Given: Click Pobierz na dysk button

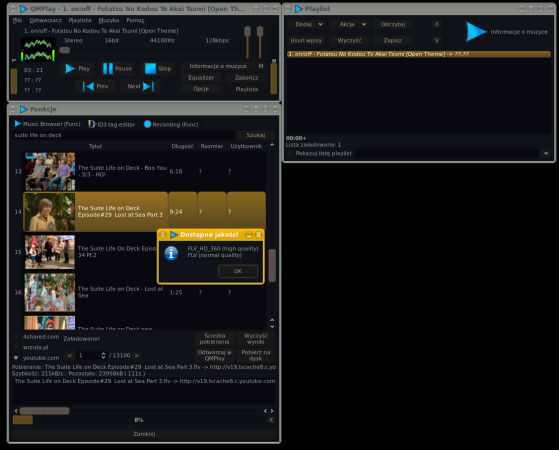Looking at the screenshot, I should (256, 355).
